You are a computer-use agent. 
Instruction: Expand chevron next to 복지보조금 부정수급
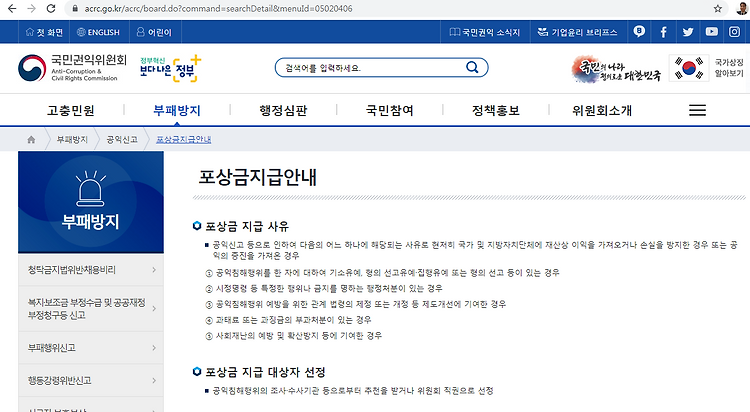(x=154, y=309)
